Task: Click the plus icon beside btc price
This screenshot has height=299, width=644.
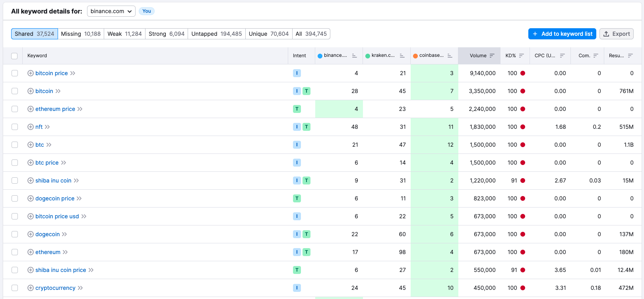Action: 31,163
